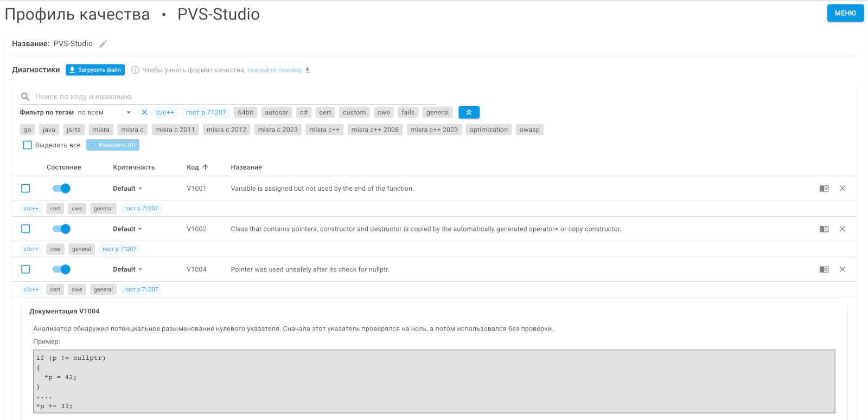Filter by the 'гост р 71207' tag chip in filters
The width and height of the screenshot is (868, 420).
pyautogui.click(x=206, y=113)
